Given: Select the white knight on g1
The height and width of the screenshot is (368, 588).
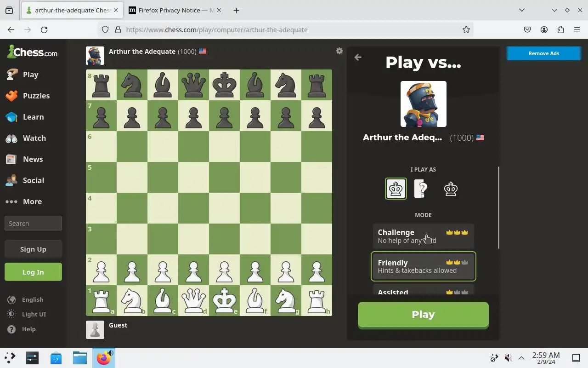Looking at the screenshot, I should pos(286,300).
